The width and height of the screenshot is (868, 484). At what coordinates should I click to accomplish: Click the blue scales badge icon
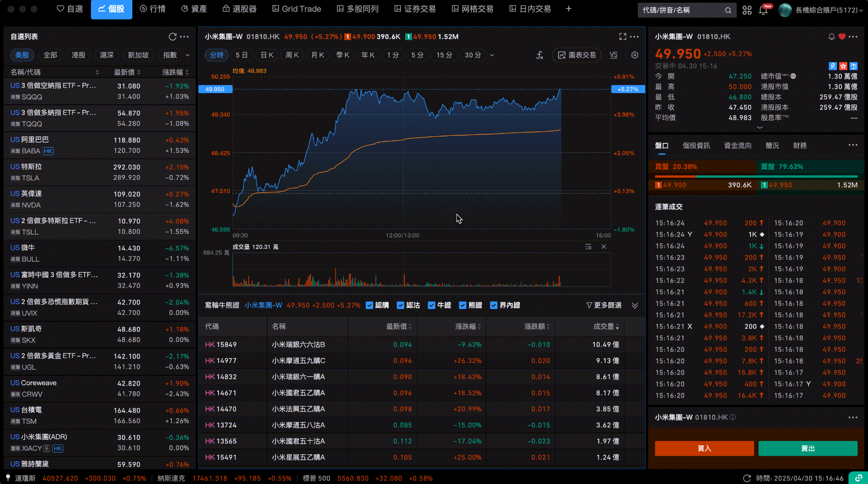[854, 66]
